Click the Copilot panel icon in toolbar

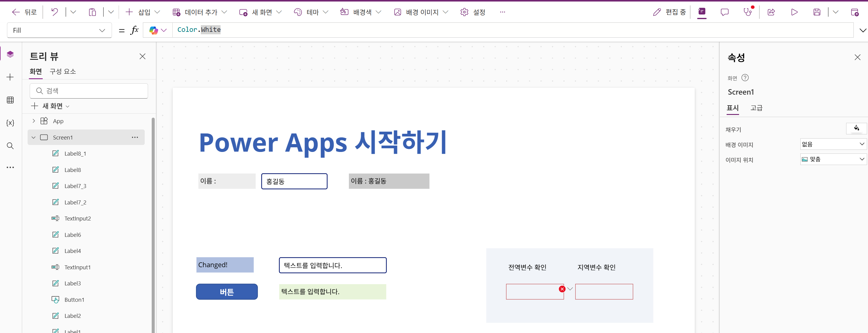702,12
